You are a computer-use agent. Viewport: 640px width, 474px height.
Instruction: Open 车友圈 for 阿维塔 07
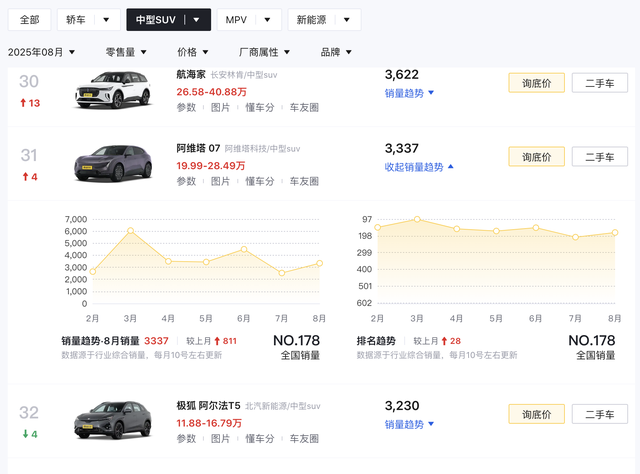[304, 181]
